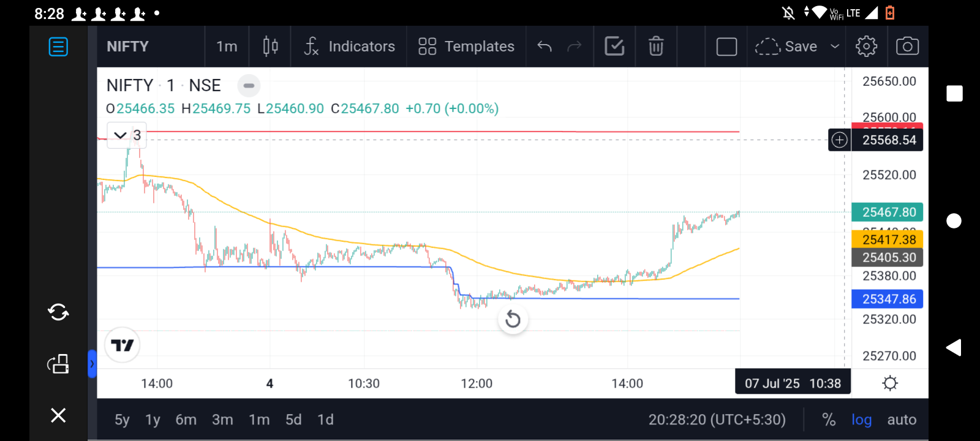This screenshot has height=441, width=980.
Task: Open the hamburger menu icon
Action: (x=58, y=47)
